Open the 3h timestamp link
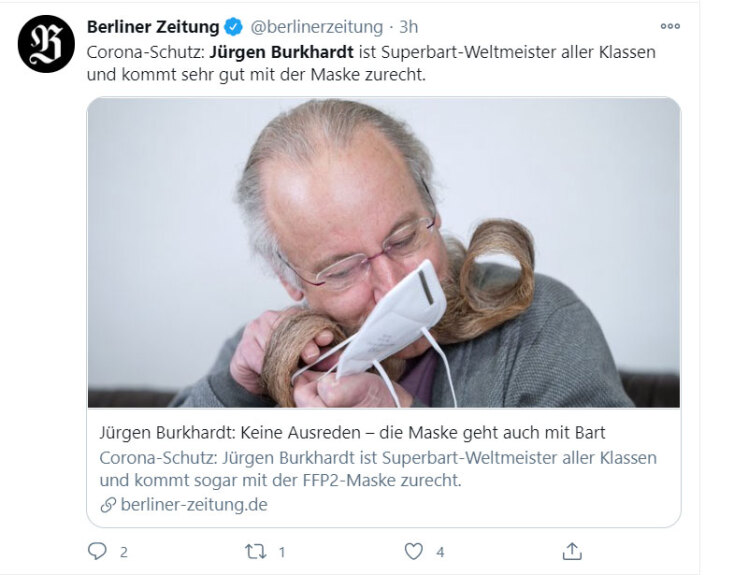Image resolution: width=734 pixels, height=575 pixels. coord(408,27)
